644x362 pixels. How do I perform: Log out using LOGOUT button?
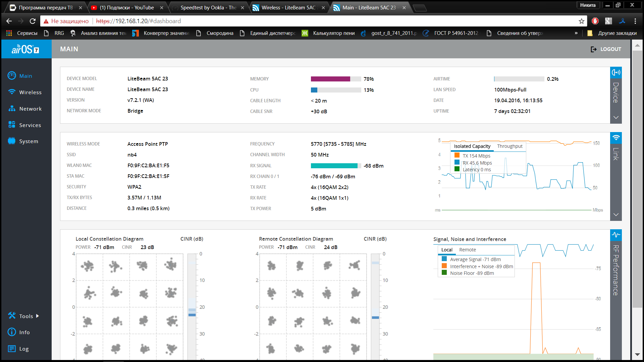point(606,49)
